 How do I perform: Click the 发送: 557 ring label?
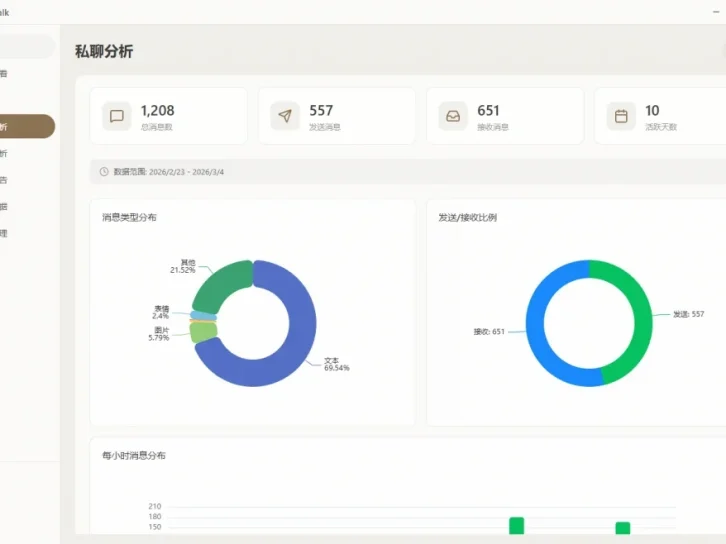tap(688, 314)
